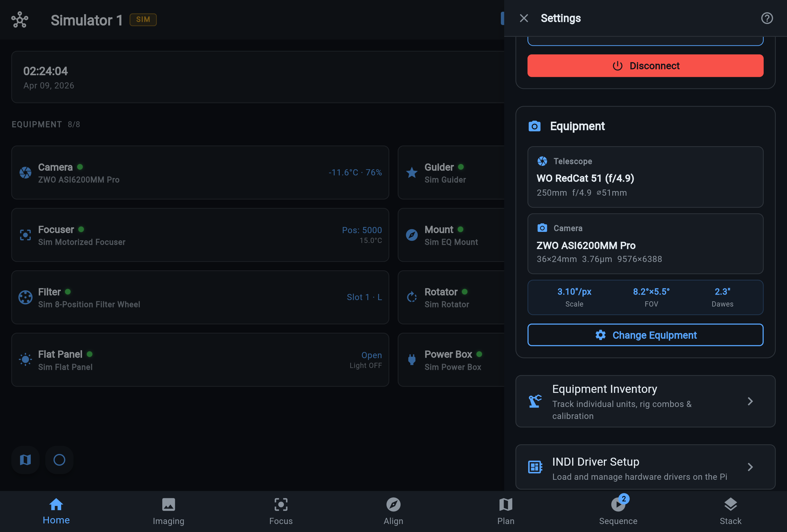
Task: Click the Rotator rotate icon
Action: click(x=412, y=297)
